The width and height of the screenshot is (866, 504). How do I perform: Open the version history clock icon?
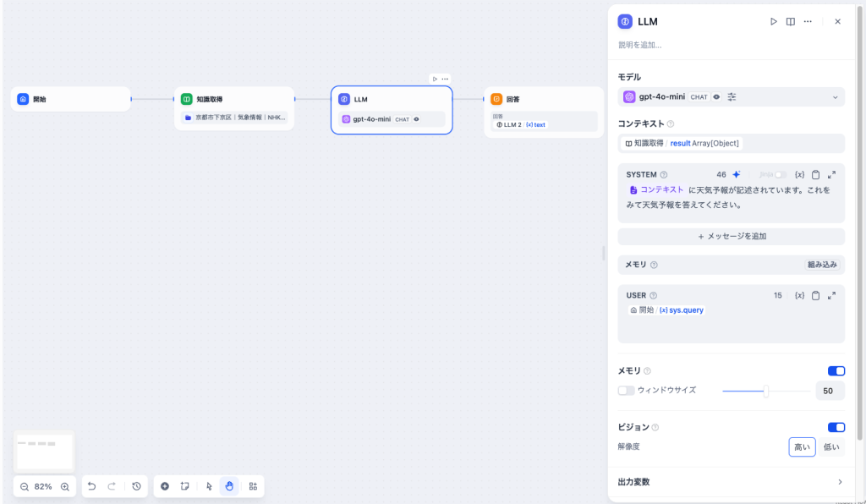136,486
